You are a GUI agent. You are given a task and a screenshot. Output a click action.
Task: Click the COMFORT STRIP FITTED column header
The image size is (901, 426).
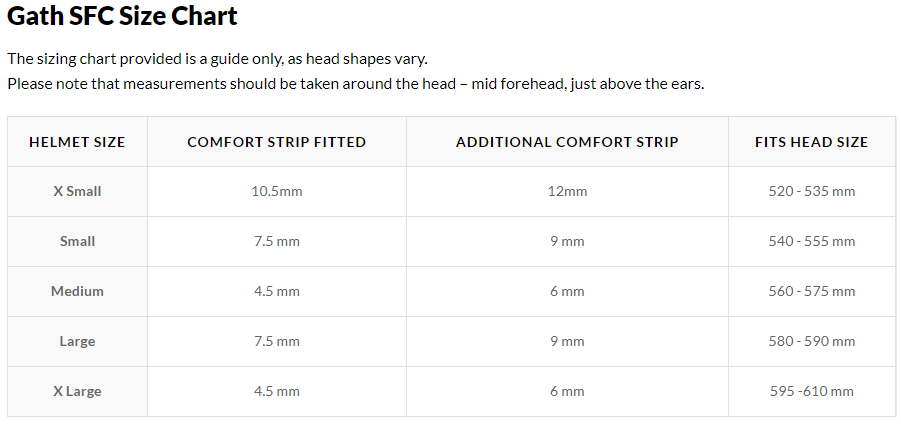pyautogui.click(x=276, y=142)
